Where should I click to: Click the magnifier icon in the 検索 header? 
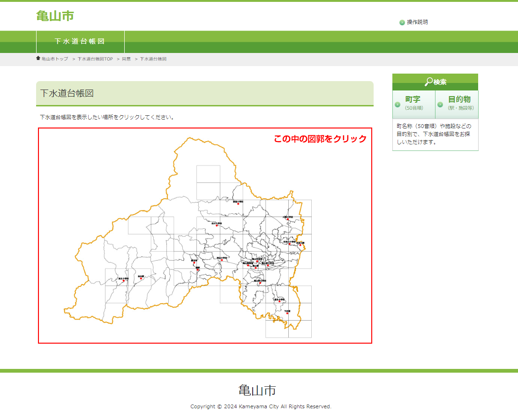pos(428,82)
